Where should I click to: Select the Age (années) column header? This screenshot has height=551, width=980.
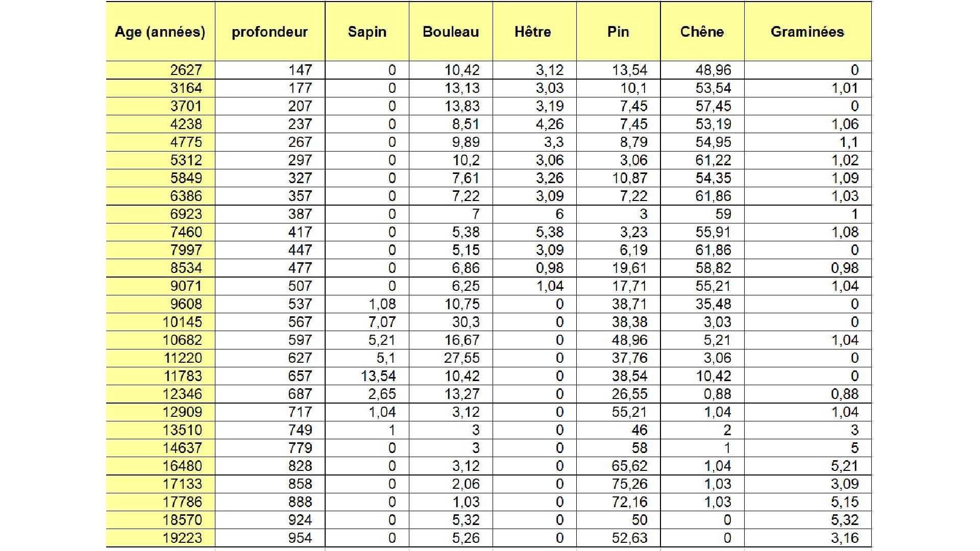click(160, 32)
